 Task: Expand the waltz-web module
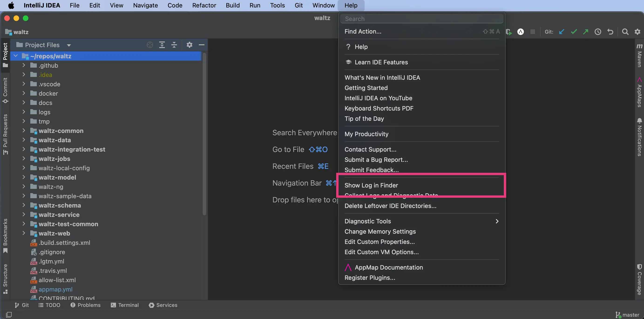(24, 233)
